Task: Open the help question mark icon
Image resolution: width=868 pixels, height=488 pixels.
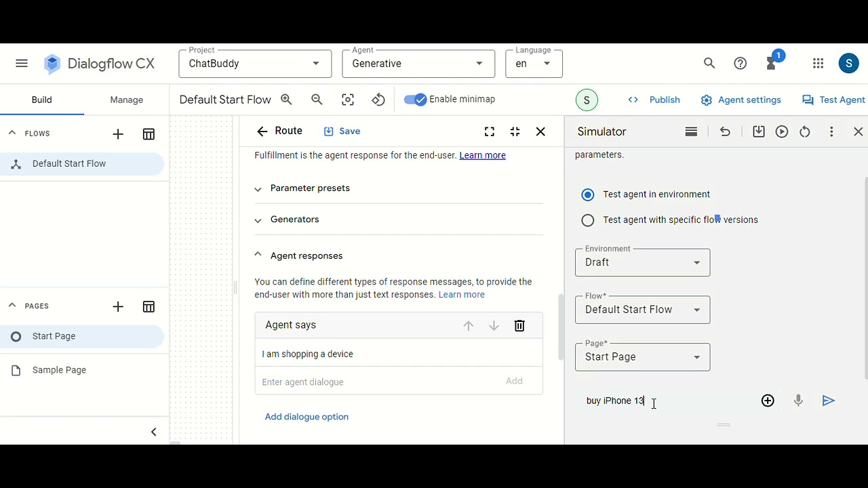Action: pos(741,64)
